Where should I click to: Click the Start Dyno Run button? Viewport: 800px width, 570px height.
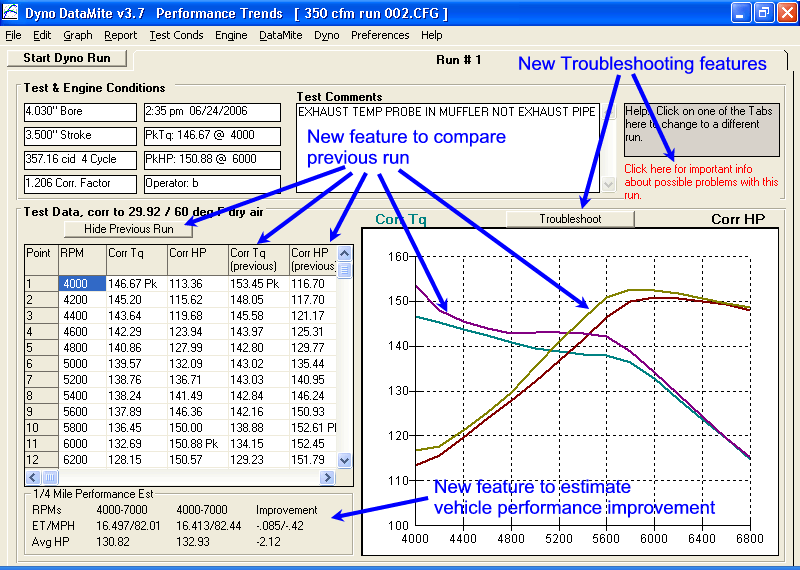click(x=67, y=58)
